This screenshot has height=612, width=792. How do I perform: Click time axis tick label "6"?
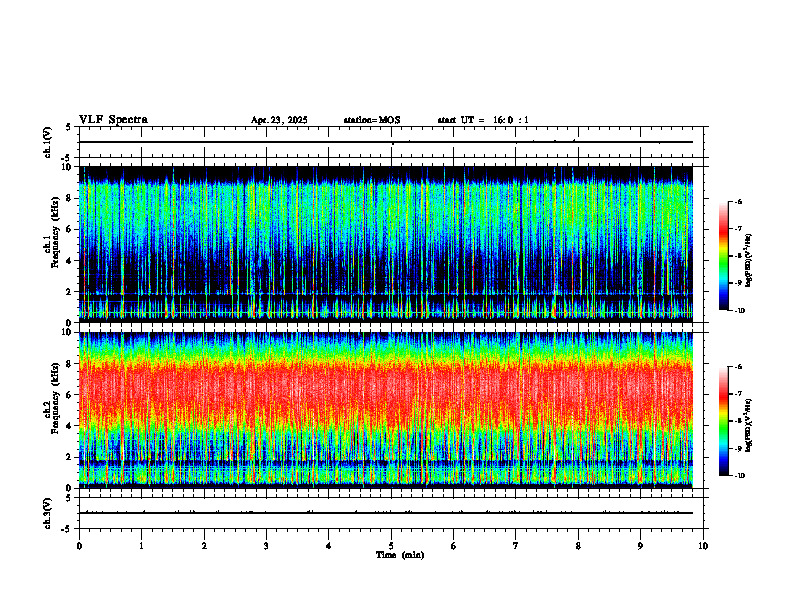click(x=454, y=546)
